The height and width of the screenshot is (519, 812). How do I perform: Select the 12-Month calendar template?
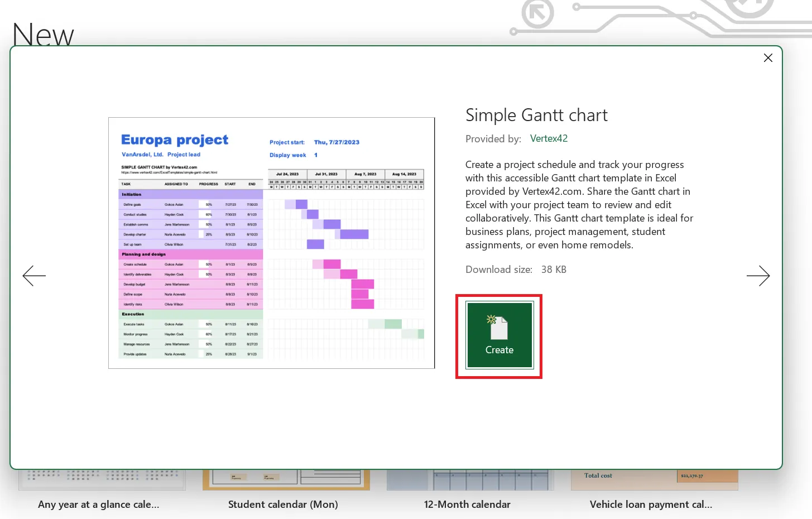pyautogui.click(x=467, y=504)
